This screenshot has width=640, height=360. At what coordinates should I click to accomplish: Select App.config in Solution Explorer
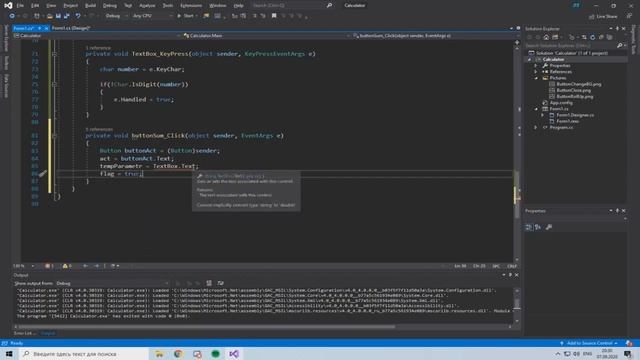(x=561, y=103)
